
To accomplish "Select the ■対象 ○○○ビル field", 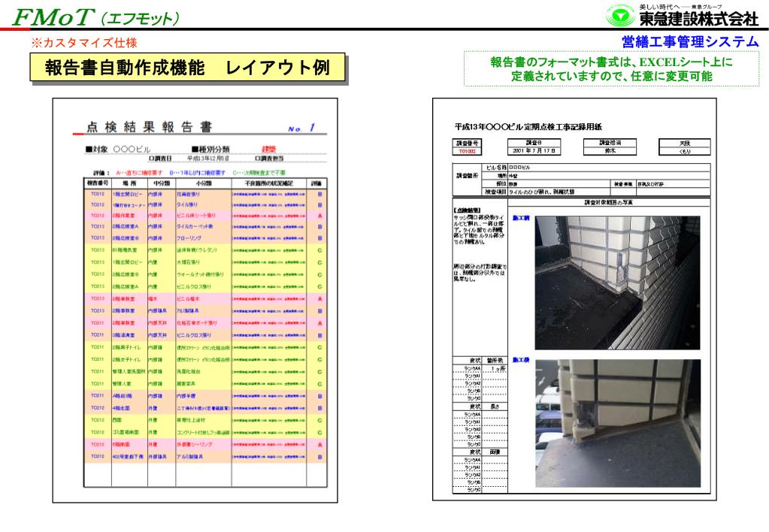I will point(118,149).
